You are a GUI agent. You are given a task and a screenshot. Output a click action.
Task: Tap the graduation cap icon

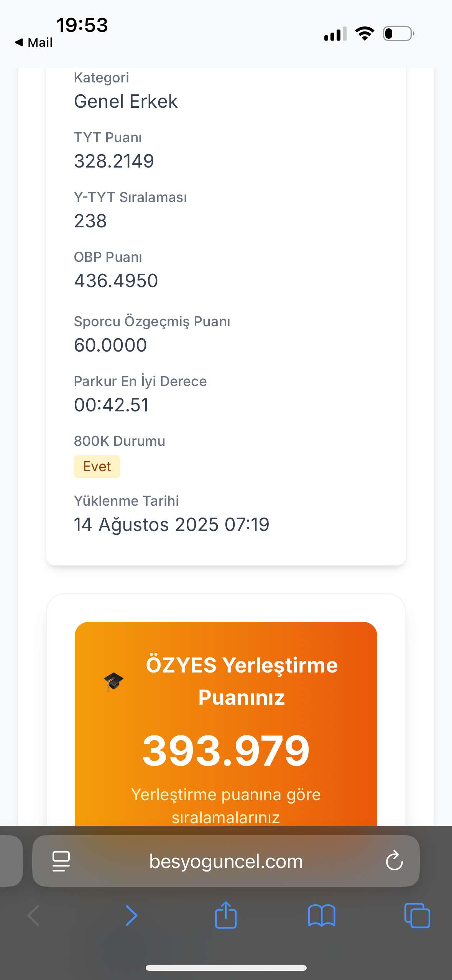point(113,682)
